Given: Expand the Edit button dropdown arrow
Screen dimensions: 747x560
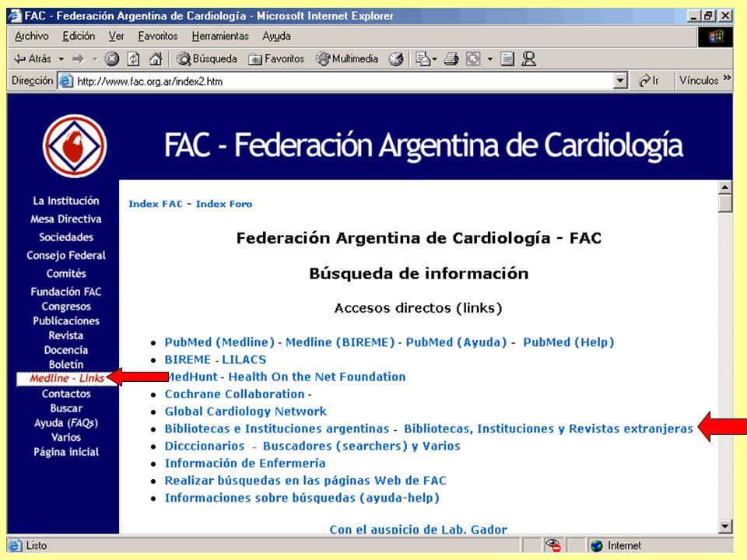Looking at the screenshot, I should (489, 60).
